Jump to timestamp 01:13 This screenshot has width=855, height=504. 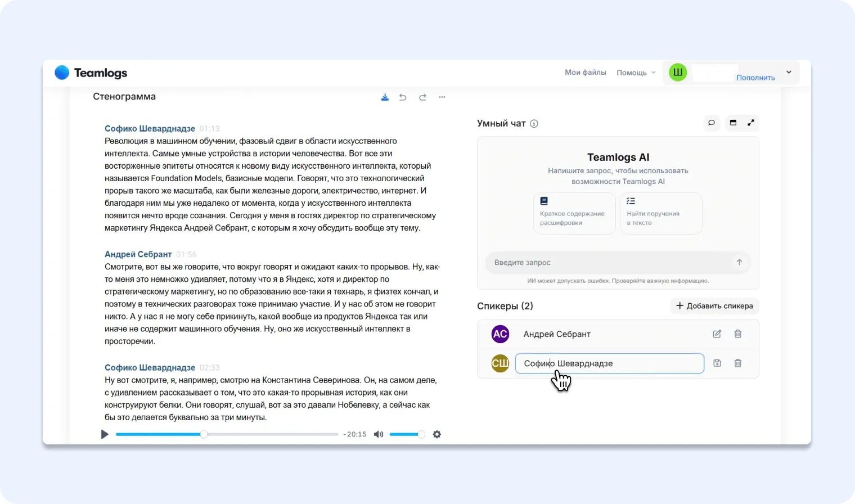(209, 129)
